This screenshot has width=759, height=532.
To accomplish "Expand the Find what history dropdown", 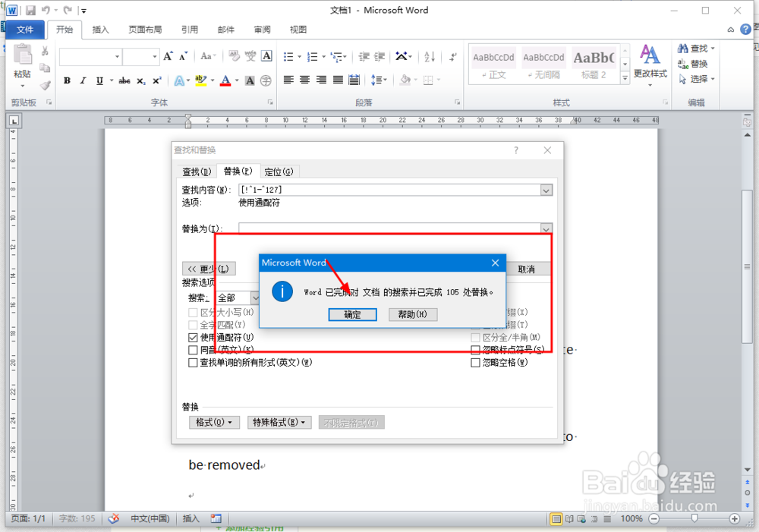I will (x=546, y=190).
